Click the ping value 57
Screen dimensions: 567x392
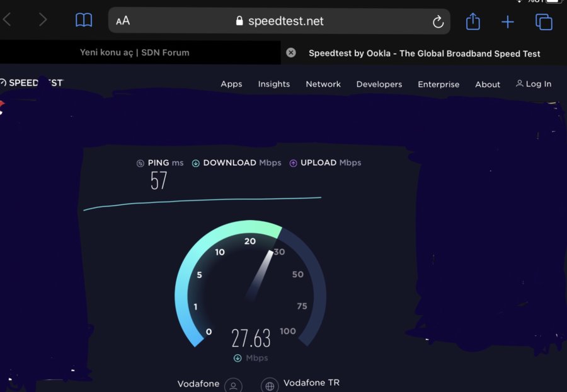159,180
